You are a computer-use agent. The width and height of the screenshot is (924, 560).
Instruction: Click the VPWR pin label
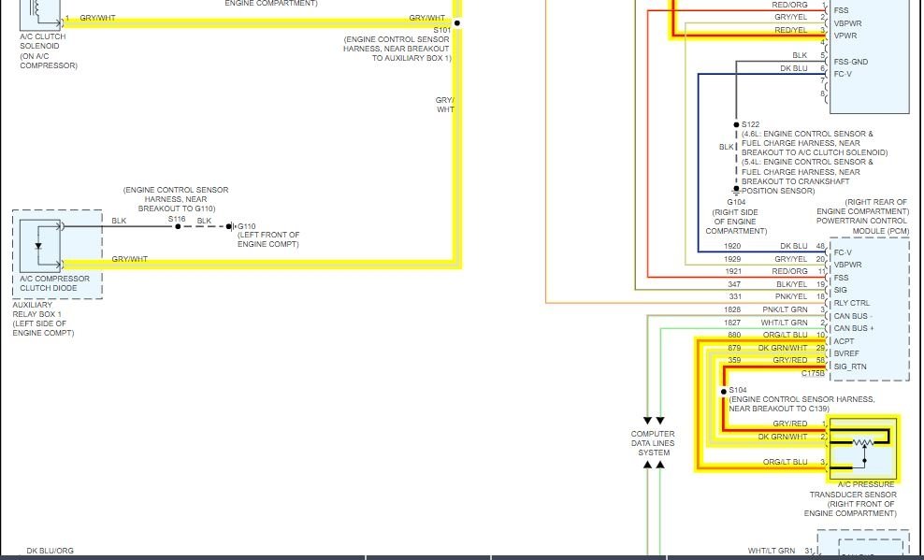point(845,36)
